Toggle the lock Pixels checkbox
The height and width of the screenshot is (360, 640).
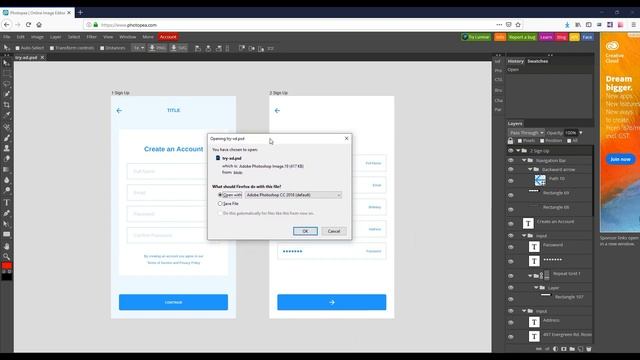(520, 141)
